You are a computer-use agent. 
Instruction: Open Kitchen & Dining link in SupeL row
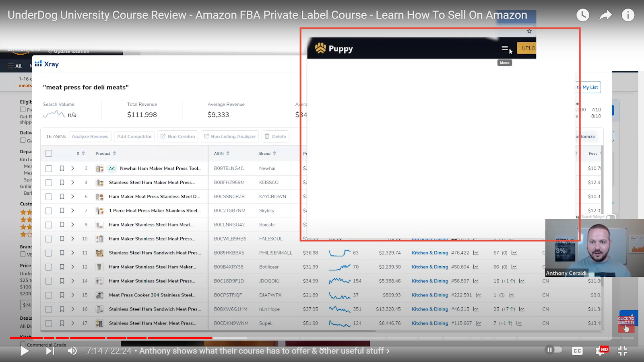(430, 323)
